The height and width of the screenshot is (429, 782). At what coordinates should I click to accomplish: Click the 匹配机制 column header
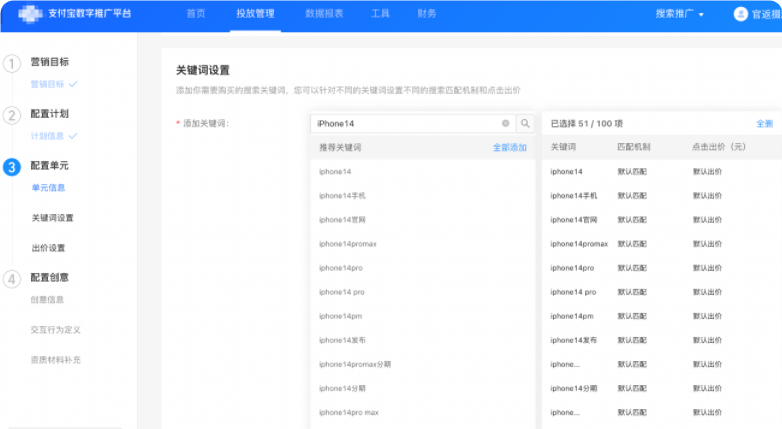[x=633, y=147]
